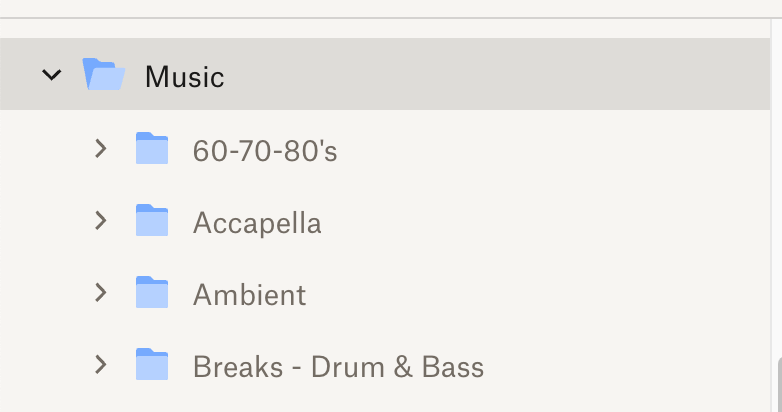
Task: Click the Breaks - Drum & Bass folder icon
Action: point(152,365)
